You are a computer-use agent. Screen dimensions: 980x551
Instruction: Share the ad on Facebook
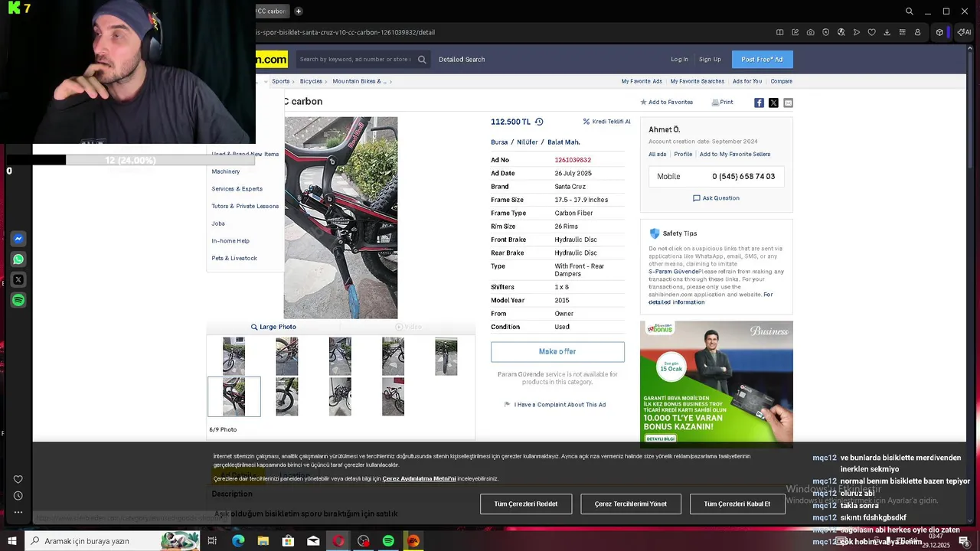[x=759, y=103]
